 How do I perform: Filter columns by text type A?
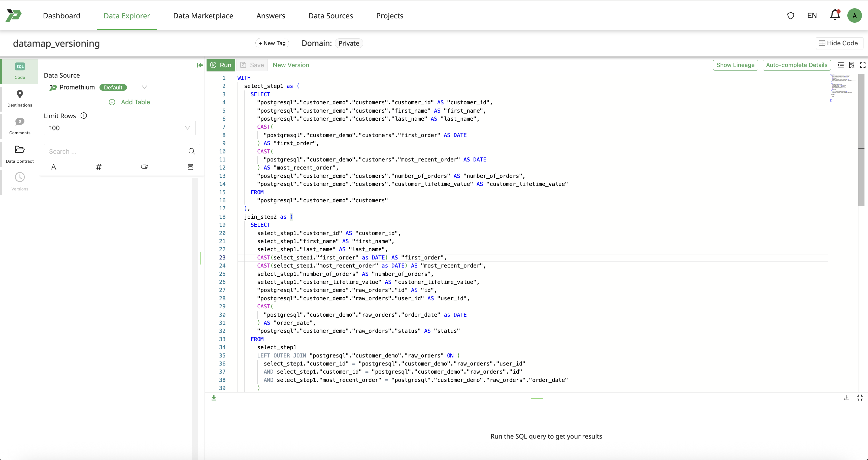tap(54, 167)
